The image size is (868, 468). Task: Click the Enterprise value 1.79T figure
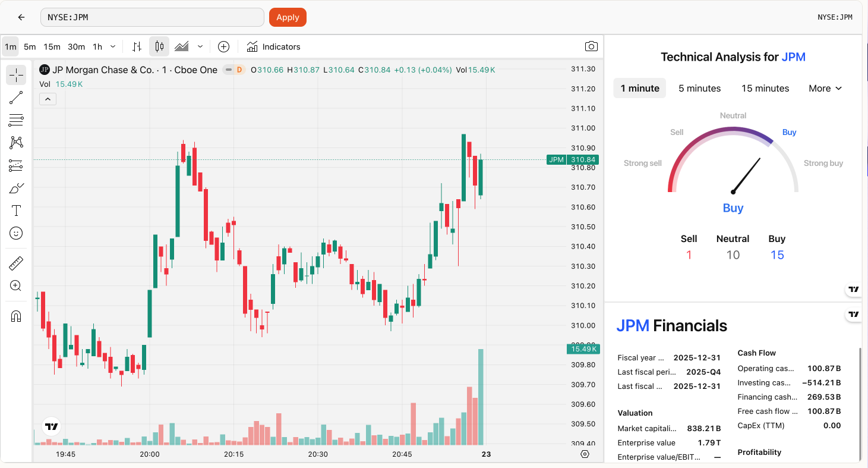709,442
